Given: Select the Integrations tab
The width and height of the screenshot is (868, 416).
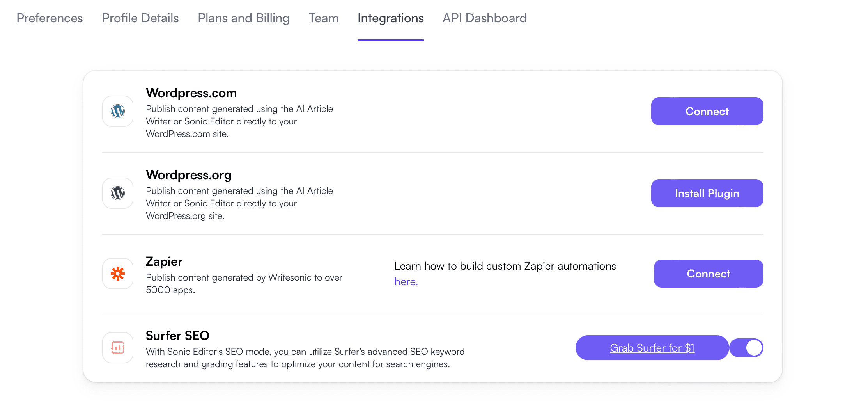Looking at the screenshot, I should (390, 18).
